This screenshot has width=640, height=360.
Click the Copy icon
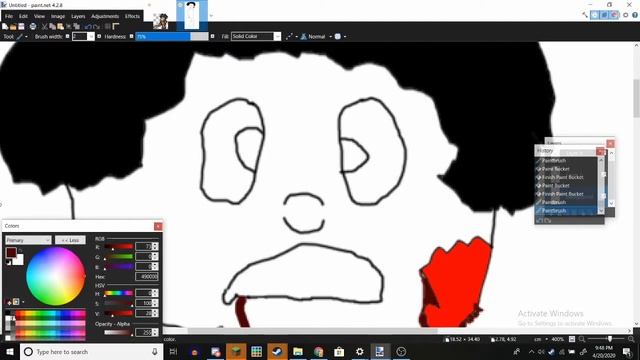[52, 27]
